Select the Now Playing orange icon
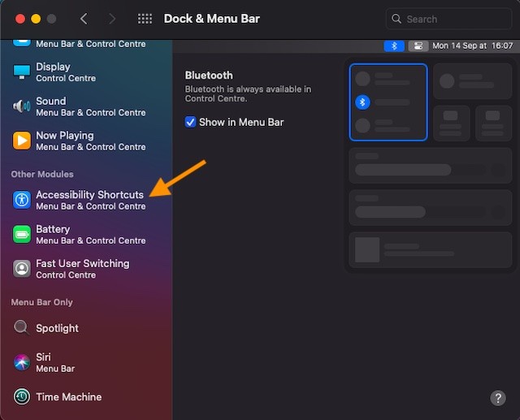Screen dimensions: 520x420 click(x=22, y=141)
